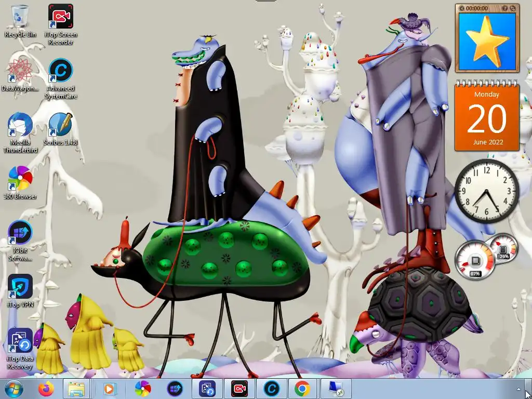Image resolution: width=532 pixels, height=399 pixels.
Task: Click the Show desktop strip at taskbar end
Action: pyautogui.click(x=528, y=389)
